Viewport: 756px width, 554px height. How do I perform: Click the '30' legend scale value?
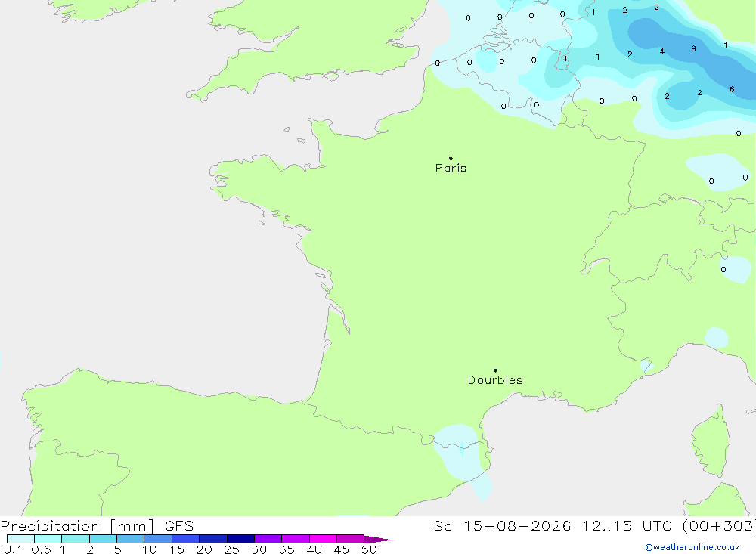(259, 549)
